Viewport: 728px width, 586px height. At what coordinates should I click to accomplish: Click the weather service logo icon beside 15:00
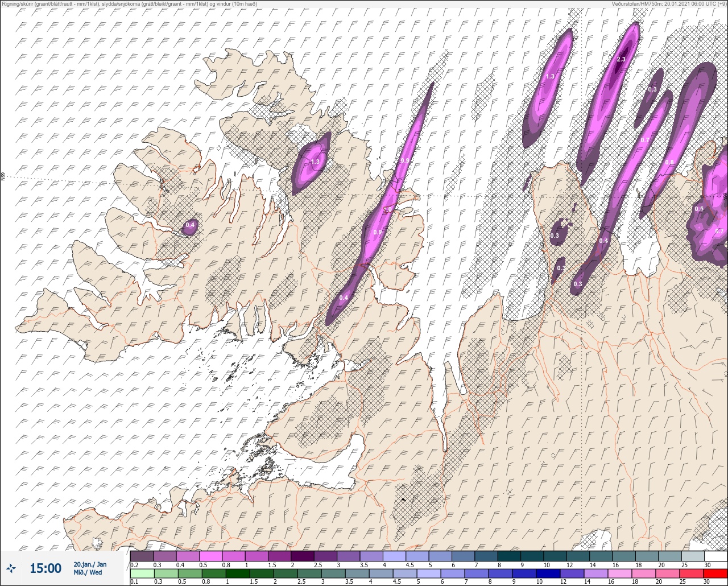11,568
